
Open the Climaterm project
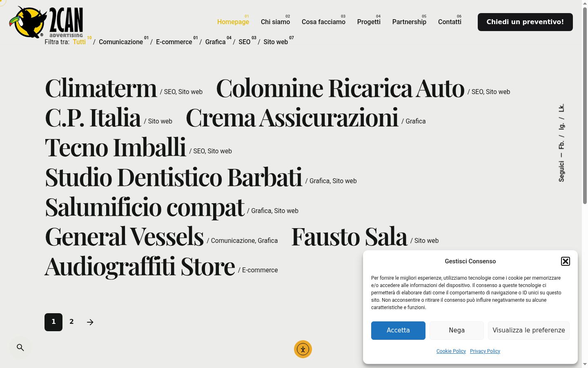tap(101, 88)
